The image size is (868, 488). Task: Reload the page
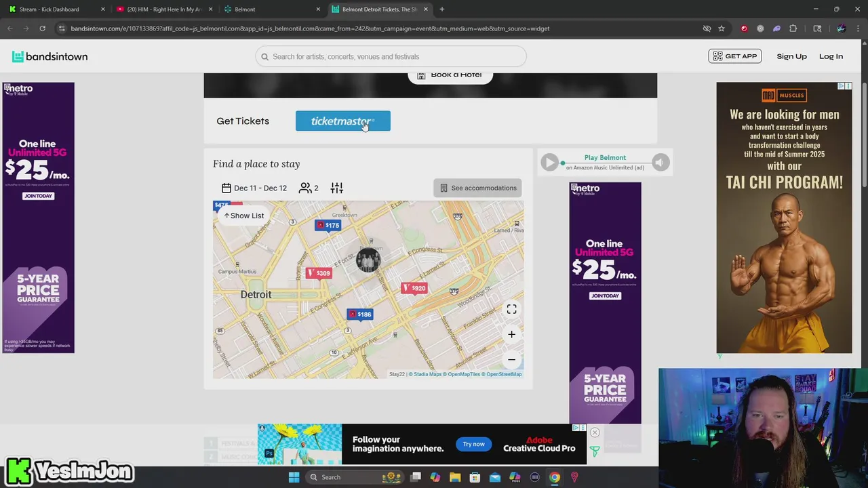tap(42, 28)
